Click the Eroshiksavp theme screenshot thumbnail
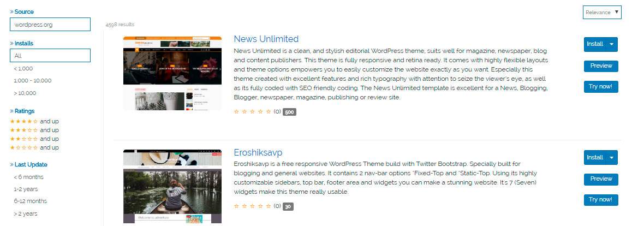This screenshot has height=226, width=644. point(172,187)
